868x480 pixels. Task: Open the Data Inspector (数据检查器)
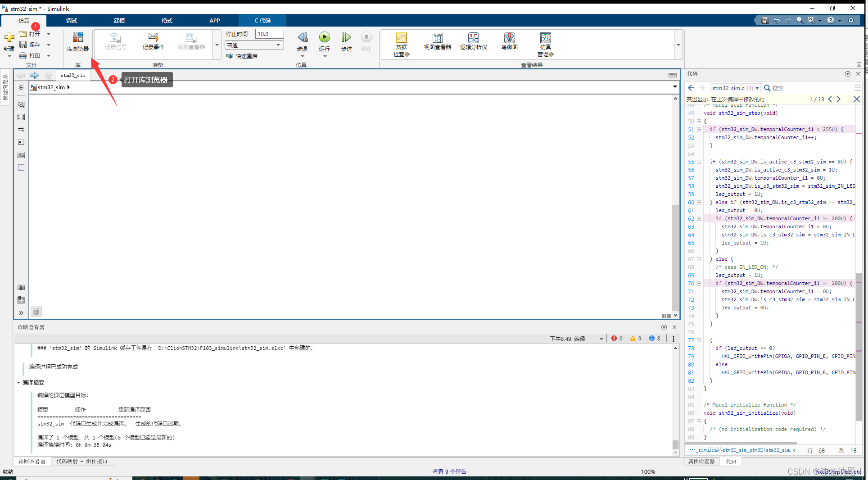click(401, 44)
